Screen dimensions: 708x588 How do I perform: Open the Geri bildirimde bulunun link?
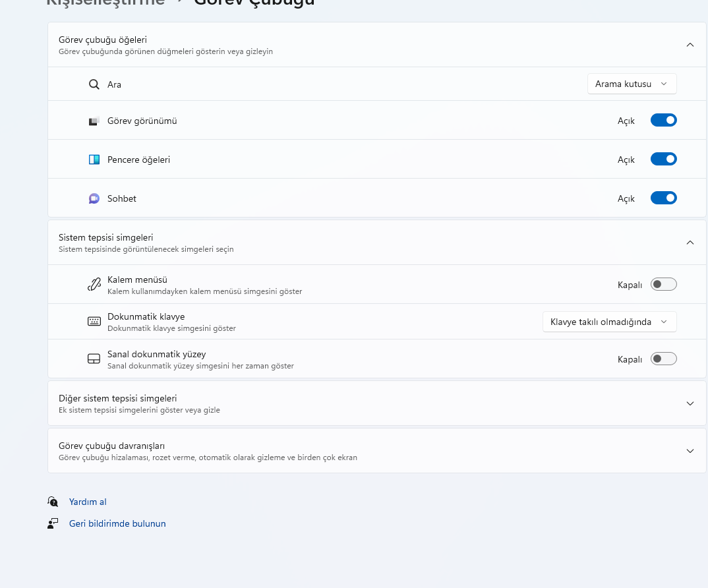[x=117, y=523]
